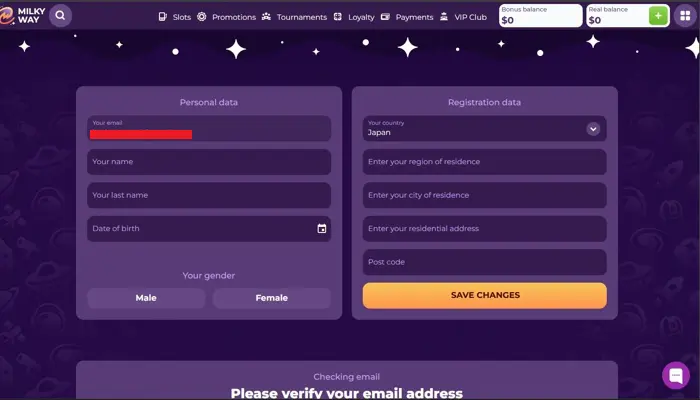The width and height of the screenshot is (700, 400).
Task: Click the Your name input field
Action: [x=208, y=162]
